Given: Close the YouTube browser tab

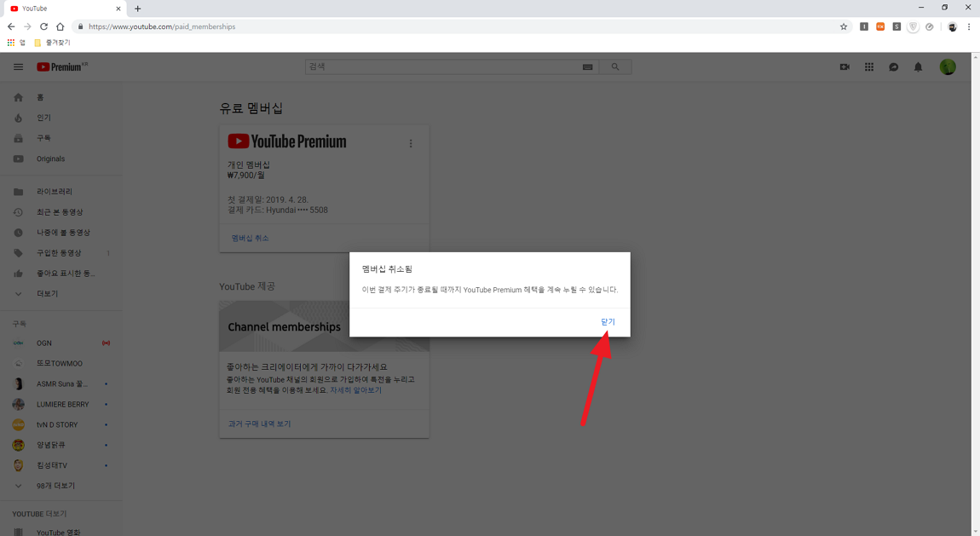Looking at the screenshot, I should (x=118, y=9).
